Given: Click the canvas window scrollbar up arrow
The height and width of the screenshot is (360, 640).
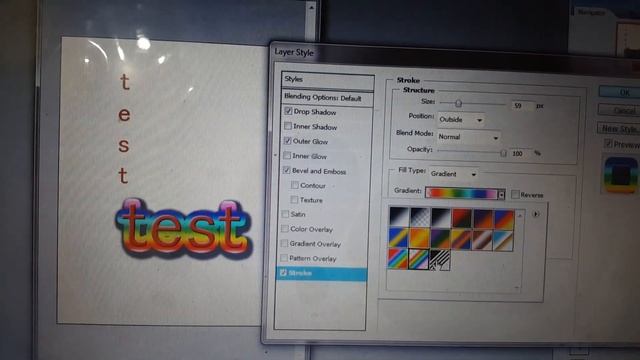Looking at the screenshot, I should click(311, 7).
